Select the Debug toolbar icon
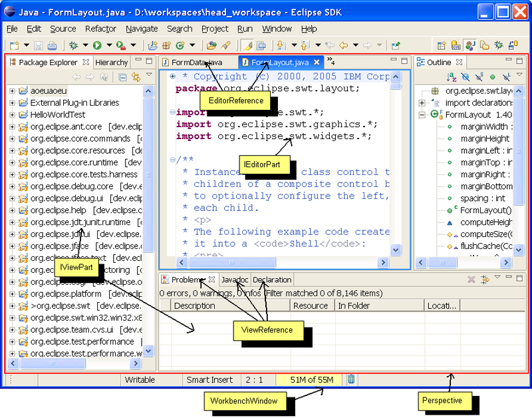Viewport: 532px width, 418px height. (73, 45)
